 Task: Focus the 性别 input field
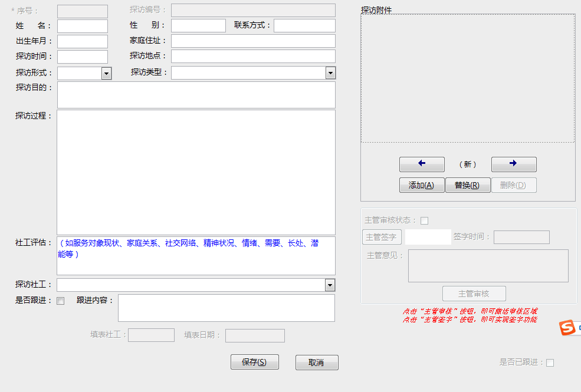click(198, 25)
